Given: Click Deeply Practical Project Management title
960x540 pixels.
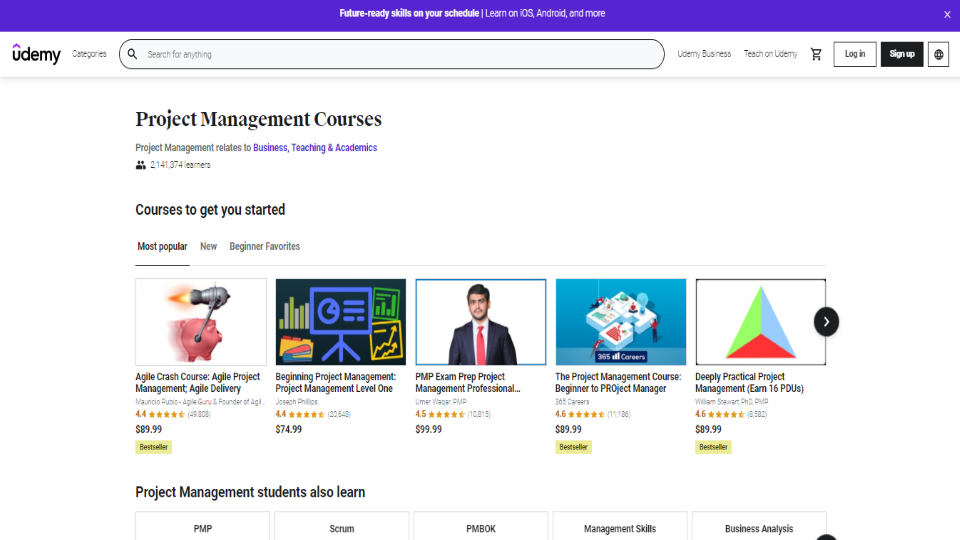Looking at the screenshot, I should (749, 383).
